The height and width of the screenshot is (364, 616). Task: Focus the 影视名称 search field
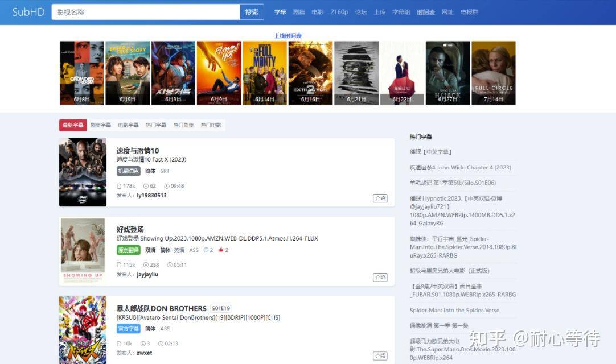pos(145,12)
